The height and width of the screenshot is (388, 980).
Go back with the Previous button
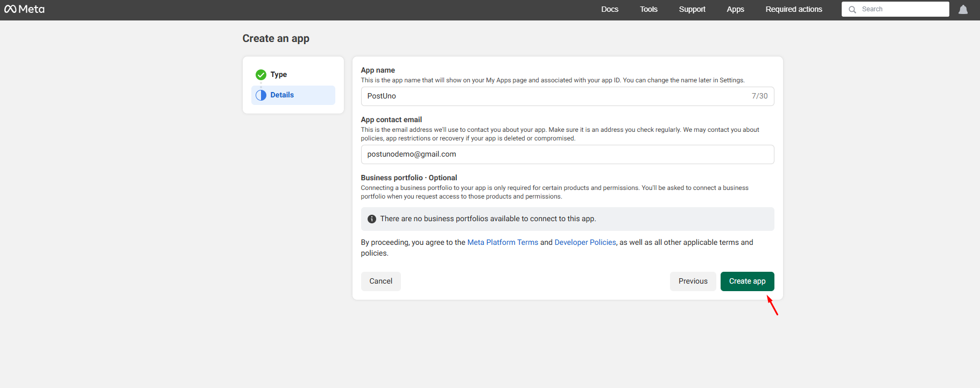[x=693, y=281]
